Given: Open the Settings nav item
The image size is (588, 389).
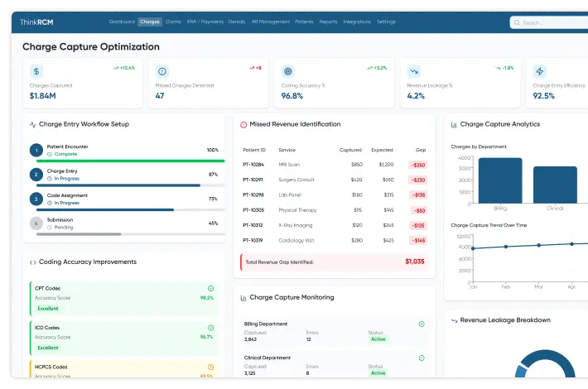Looking at the screenshot, I should pos(386,22).
